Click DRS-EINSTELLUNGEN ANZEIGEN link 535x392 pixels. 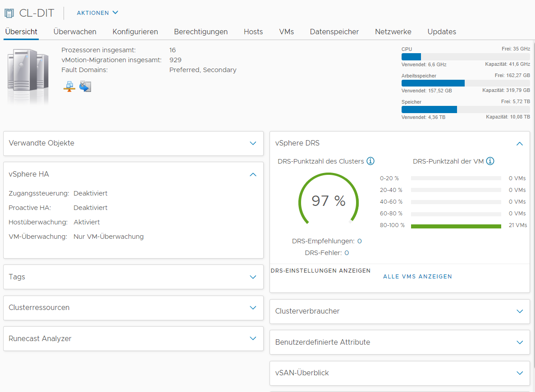(320, 270)
